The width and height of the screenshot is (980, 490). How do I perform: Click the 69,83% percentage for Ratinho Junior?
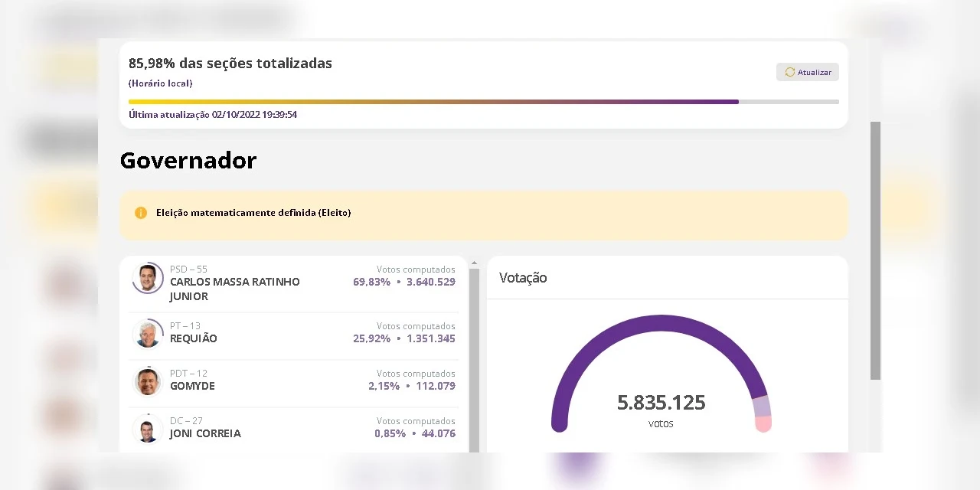coord(371,282)
